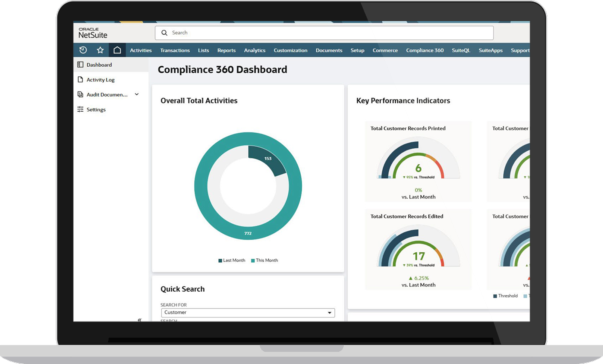603x364 pixels.
Task: Click the search magnifier icon
Action: click(165, 33)
